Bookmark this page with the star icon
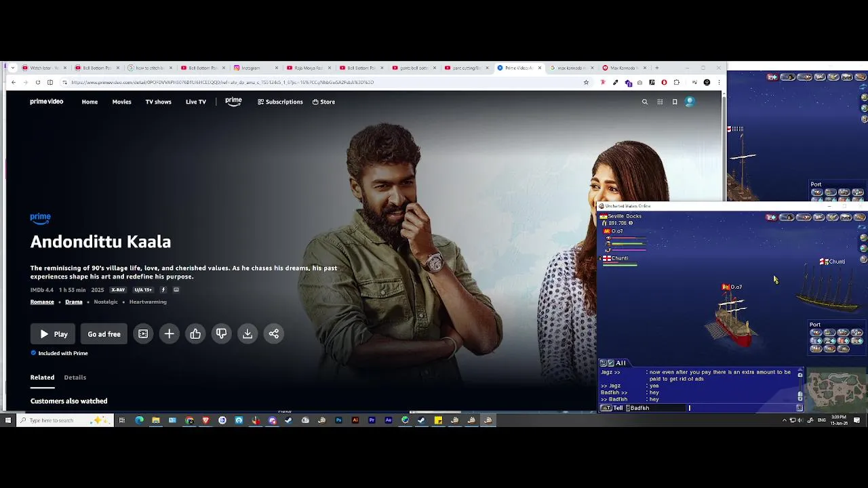868x488 pixels. pyautogui.click(x=586, y=82)
